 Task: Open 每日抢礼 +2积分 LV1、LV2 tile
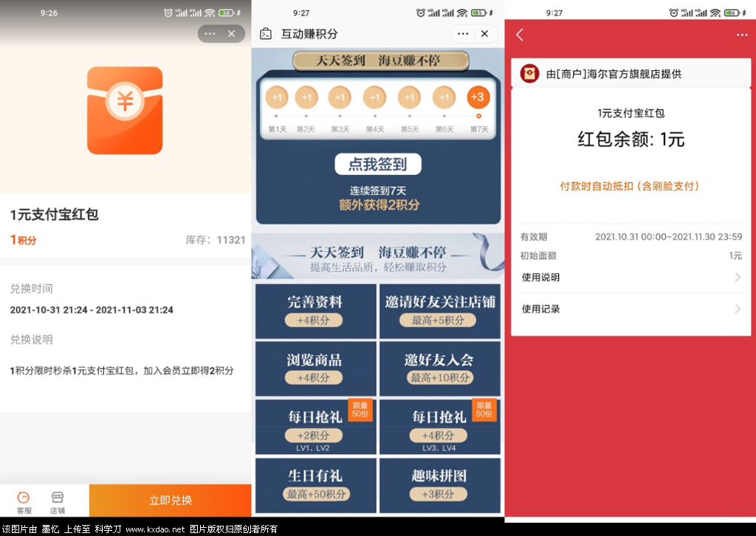coord(315,427)
